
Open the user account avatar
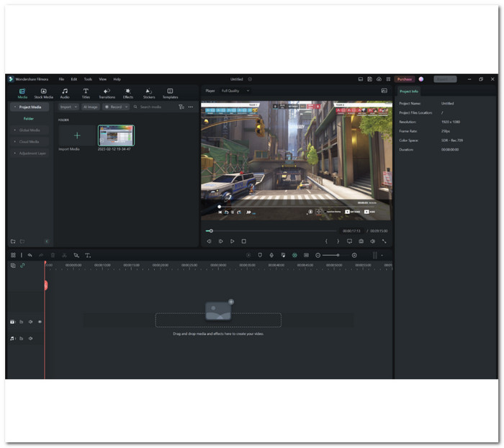[x=421, y=79]
